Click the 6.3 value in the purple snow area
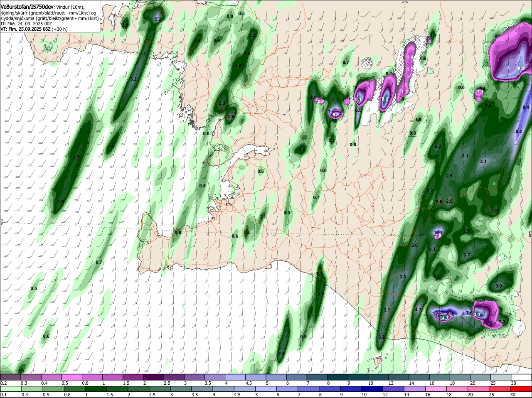Image resolution: width=532 pixels, height=398 pixels. point(522,68)
